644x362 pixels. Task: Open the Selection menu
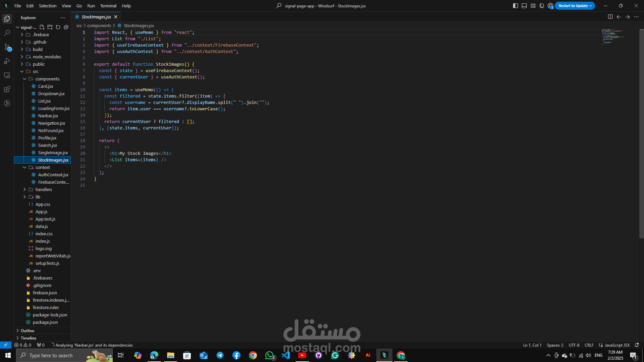point(47,6)
